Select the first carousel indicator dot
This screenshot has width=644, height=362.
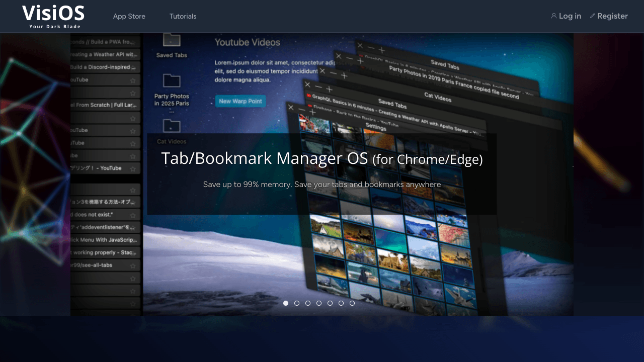[286, 303]
